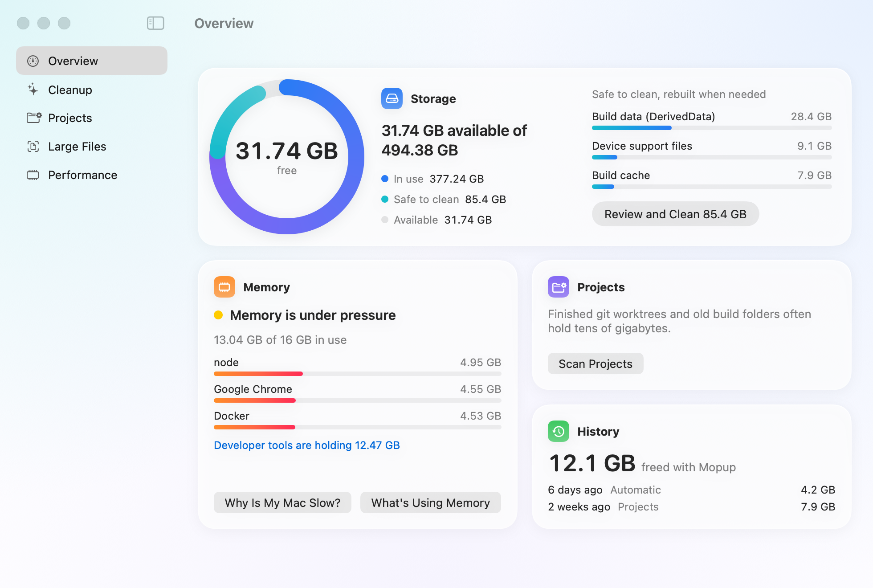Click Safe to clean 85.4 GB value

coord(485,199)
